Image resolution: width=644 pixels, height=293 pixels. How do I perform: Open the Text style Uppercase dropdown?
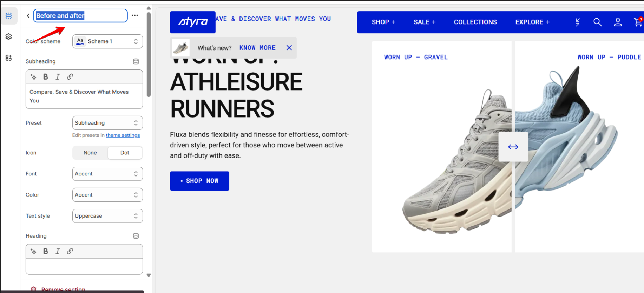tap(107, 216)
